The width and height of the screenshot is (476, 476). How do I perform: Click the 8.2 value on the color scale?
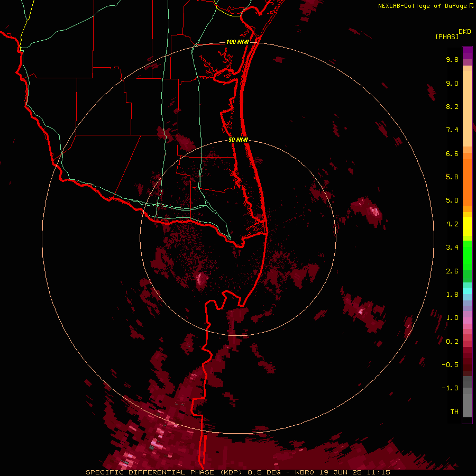[x=452, y=106]
